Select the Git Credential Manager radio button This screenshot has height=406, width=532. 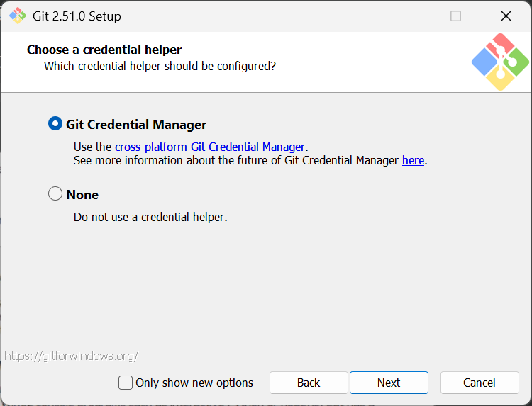click(55, 123)
